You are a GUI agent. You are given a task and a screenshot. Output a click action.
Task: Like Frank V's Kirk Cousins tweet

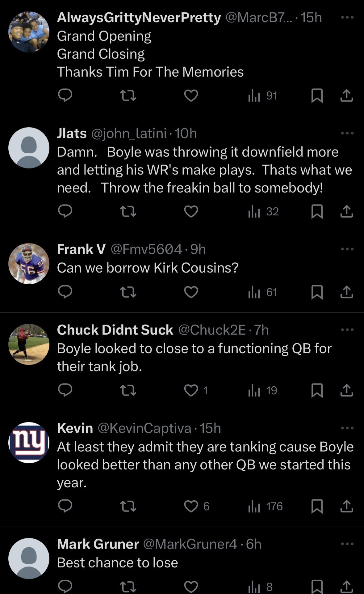tap(191, 292)
